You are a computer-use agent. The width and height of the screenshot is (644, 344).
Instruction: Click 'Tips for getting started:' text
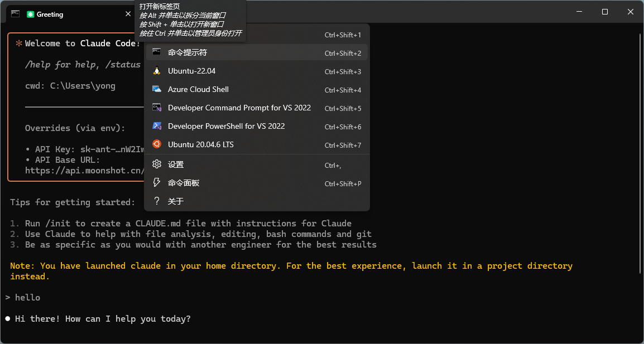(x=73, y=202)
